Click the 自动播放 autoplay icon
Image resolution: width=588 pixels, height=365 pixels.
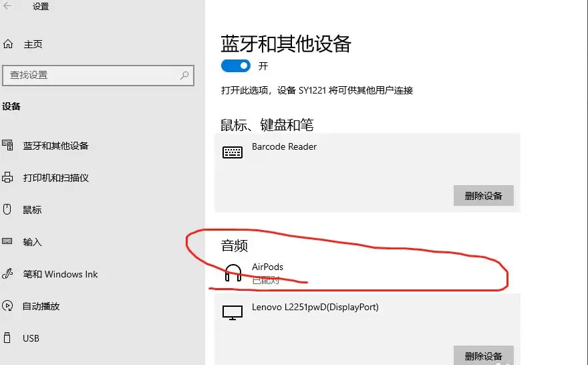(8, 306)
